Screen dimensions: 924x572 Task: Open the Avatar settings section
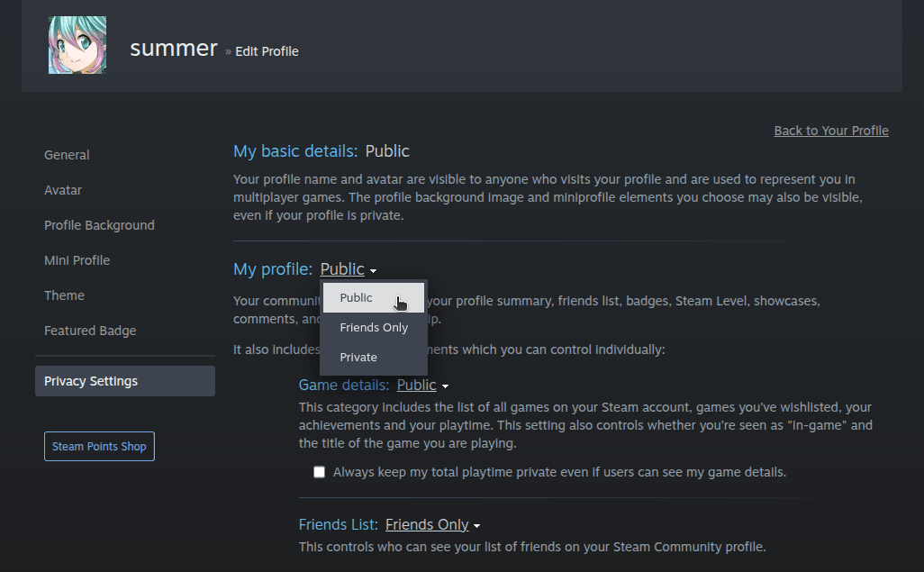pyautogui.click(x=62, y=189)
